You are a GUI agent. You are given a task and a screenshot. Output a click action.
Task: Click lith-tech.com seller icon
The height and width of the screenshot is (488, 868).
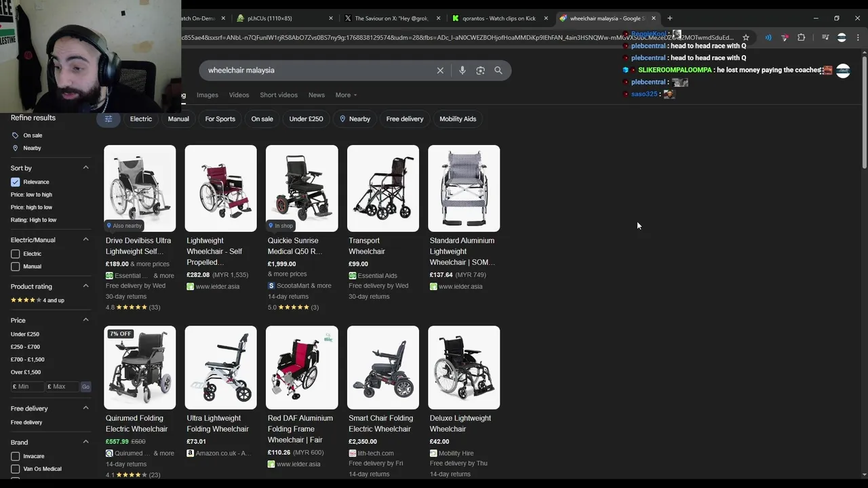(x=353, y=453)
